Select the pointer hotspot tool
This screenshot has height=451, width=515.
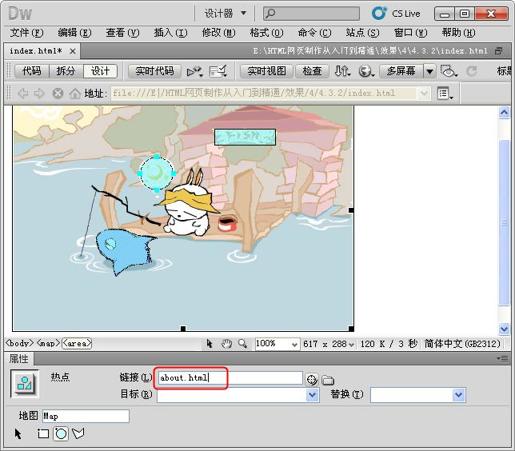[x=18, y=433]
